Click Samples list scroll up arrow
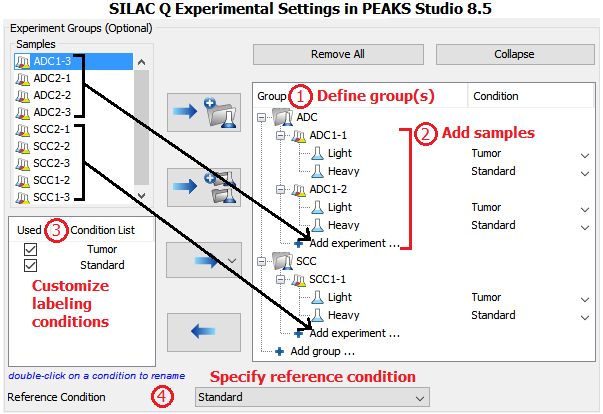The width and height of the screenshot is (603, 414). click(142, 62)
